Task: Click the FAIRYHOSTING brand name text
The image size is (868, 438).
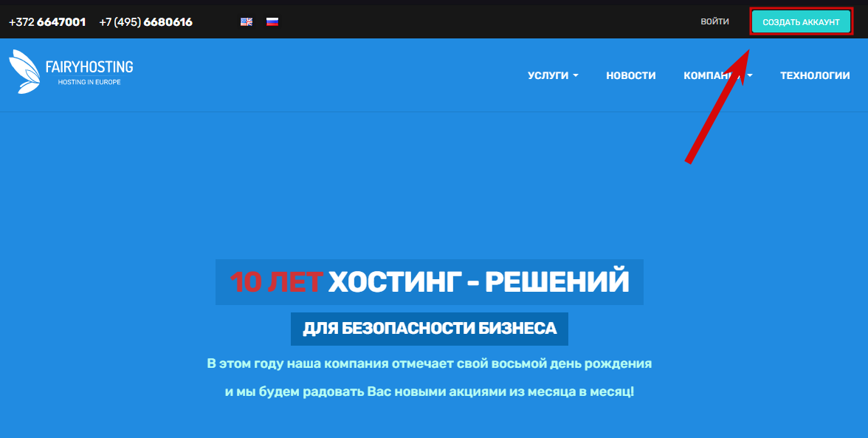Action: point(89,67)
